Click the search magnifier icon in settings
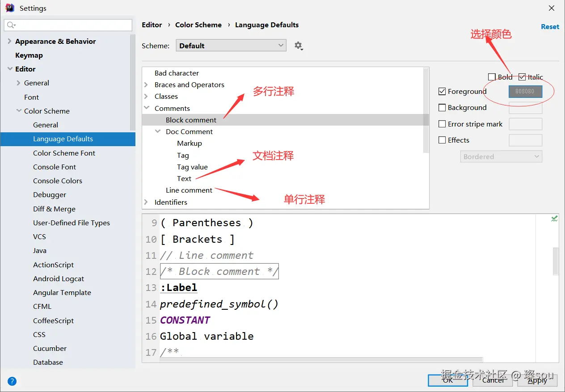 [11, 25]
